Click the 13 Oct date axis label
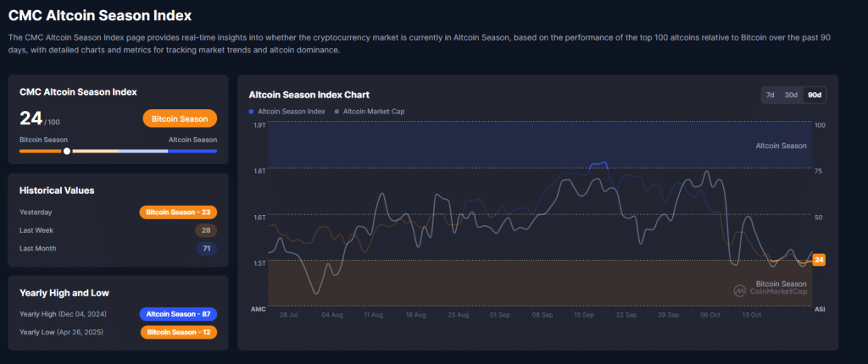868x364 pixels. pos(753,315)
